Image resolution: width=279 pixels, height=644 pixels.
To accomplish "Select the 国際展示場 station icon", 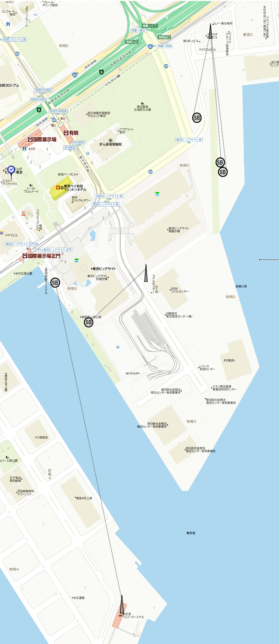I will tap(30, 139).
